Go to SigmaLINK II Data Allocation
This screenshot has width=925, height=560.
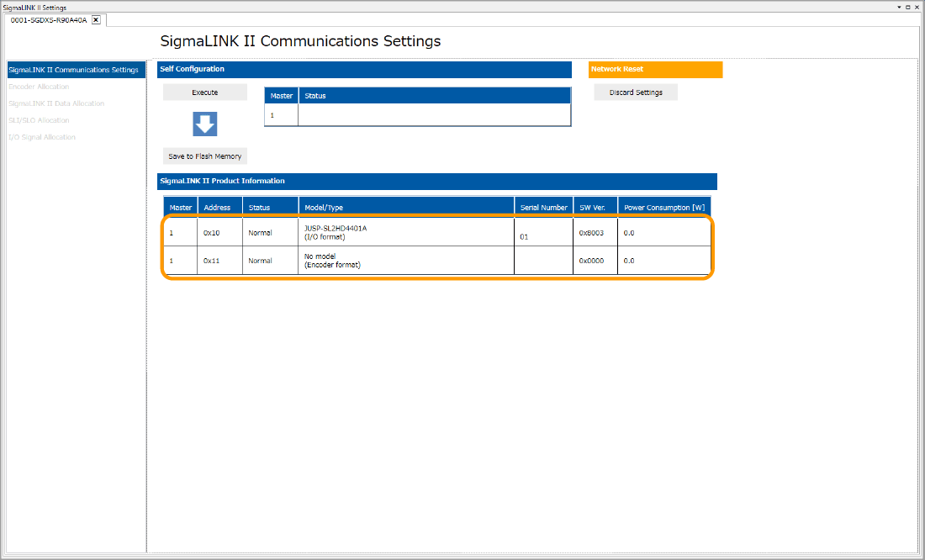pos(56,103)
